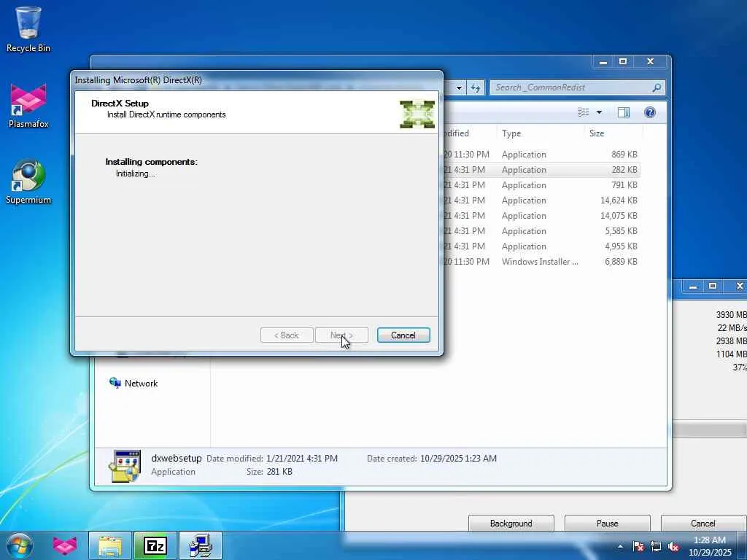The width and height of the screenshot is (747, 560).
Task: Open the Plasmafox taskbar icon
Action: click(x=65, y=545)
